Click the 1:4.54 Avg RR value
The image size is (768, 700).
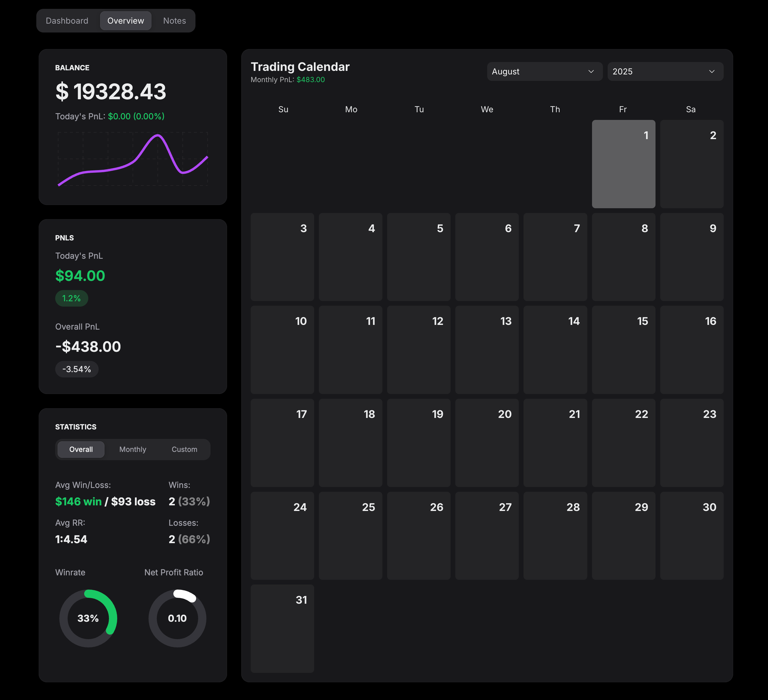[x=71, y=539]
